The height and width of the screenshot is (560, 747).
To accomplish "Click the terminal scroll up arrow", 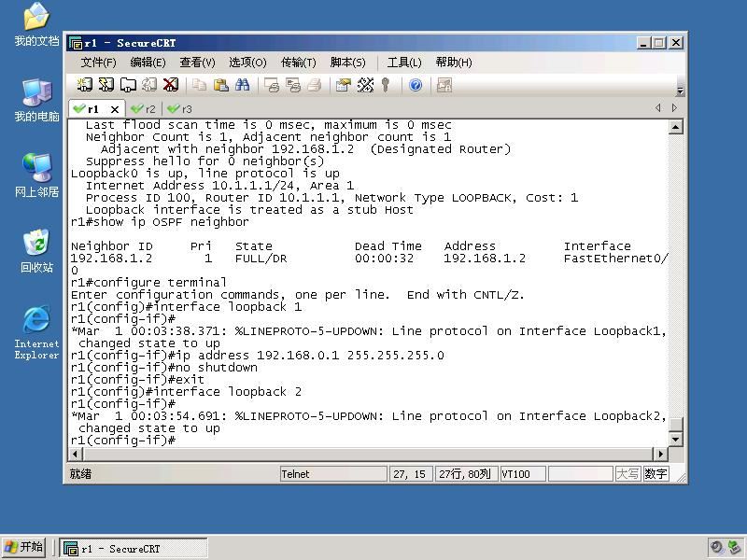I will (675, 127).
